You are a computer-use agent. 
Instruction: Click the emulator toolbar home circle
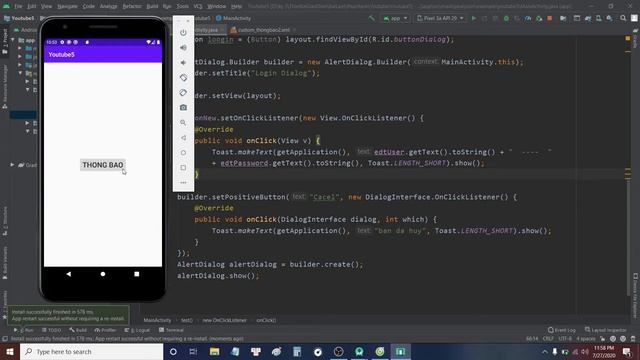click(x=183, y=153)
